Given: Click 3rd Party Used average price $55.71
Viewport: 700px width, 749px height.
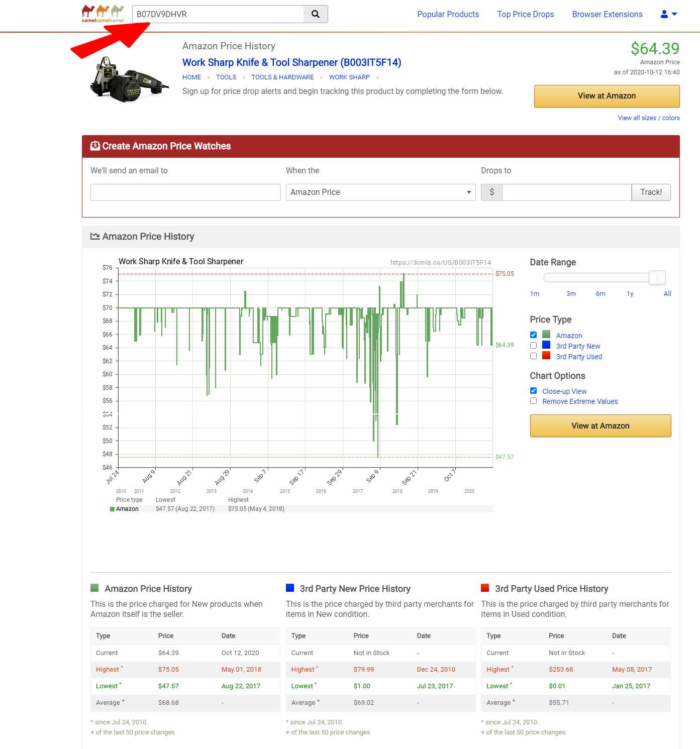Looking at the screenshot, I should (x=559, y=703).
